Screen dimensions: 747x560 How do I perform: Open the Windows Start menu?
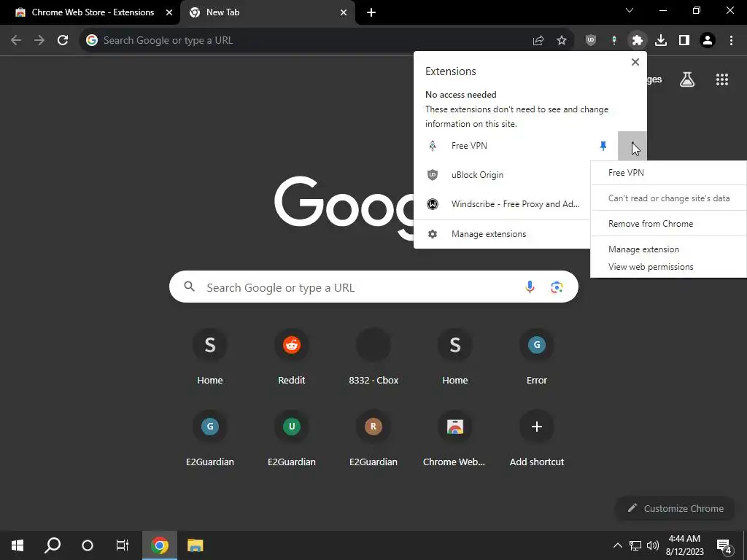tap(18, 545)
